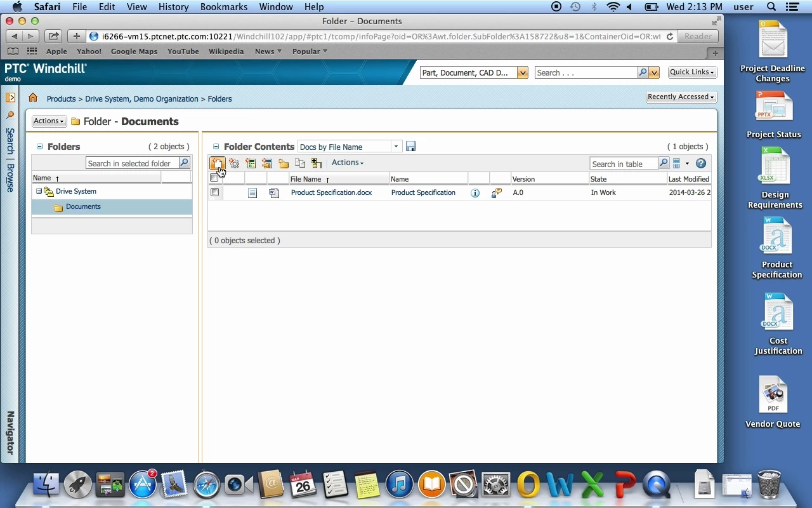The height and width of the screenshot is (508, 812).
Task: Click the Safari share icon
Action: (x=54, y=36)
